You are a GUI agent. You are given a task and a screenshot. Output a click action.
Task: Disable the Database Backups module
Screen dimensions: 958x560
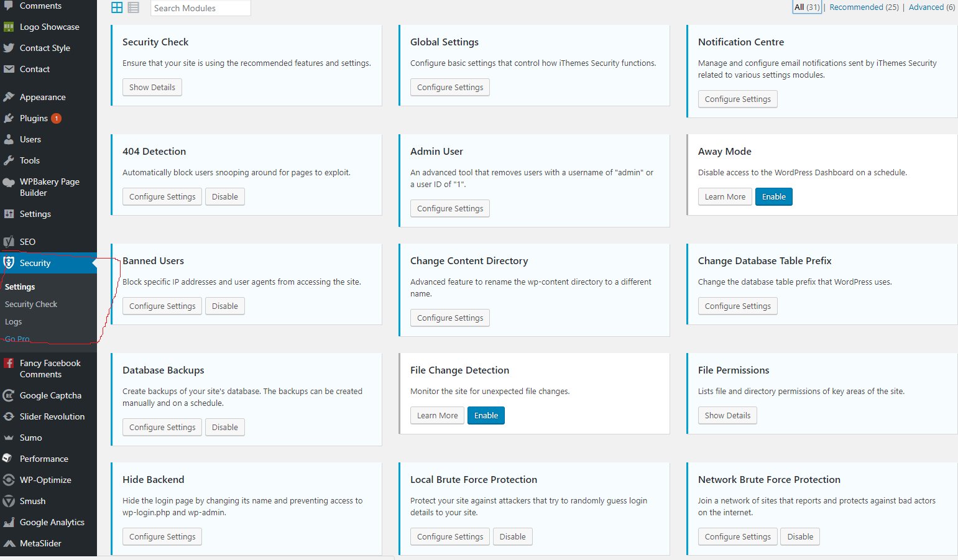225,428
